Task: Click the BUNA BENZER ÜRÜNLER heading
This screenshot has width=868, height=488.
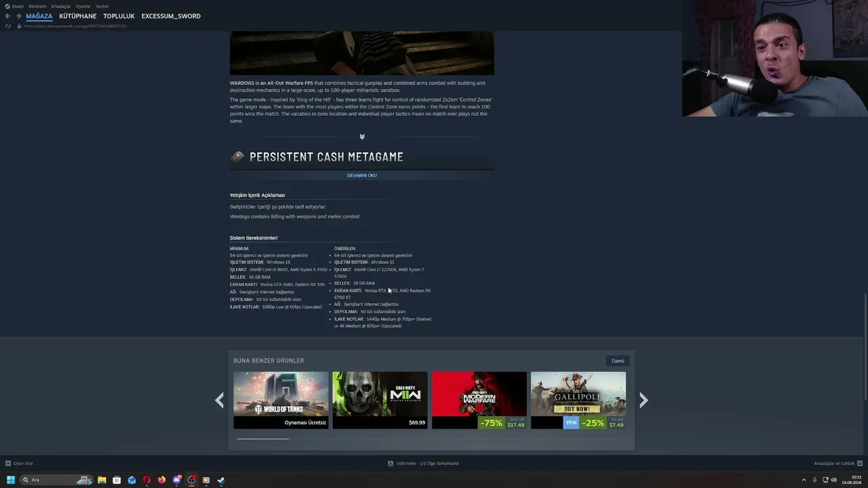Action: 269,361
